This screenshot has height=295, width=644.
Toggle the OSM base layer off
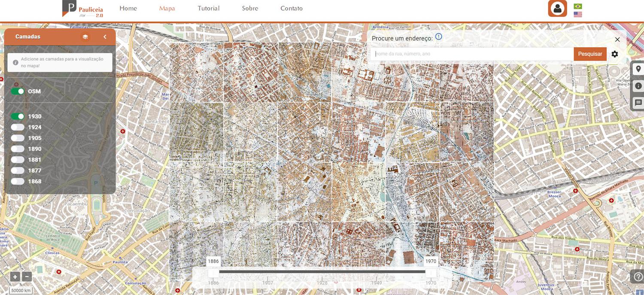18,91
